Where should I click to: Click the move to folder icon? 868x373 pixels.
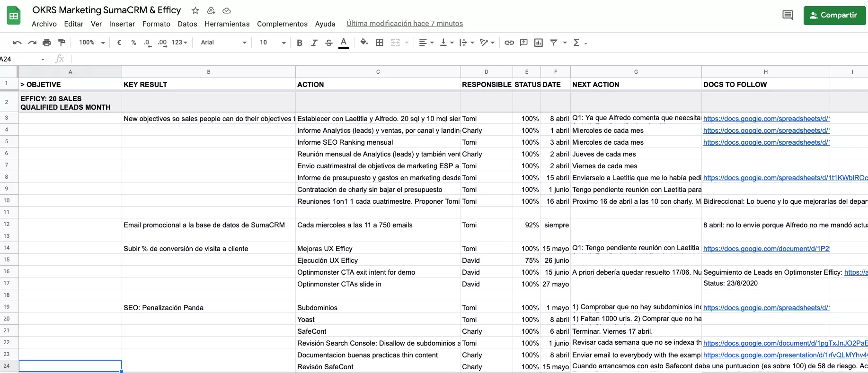click(211, 10)
